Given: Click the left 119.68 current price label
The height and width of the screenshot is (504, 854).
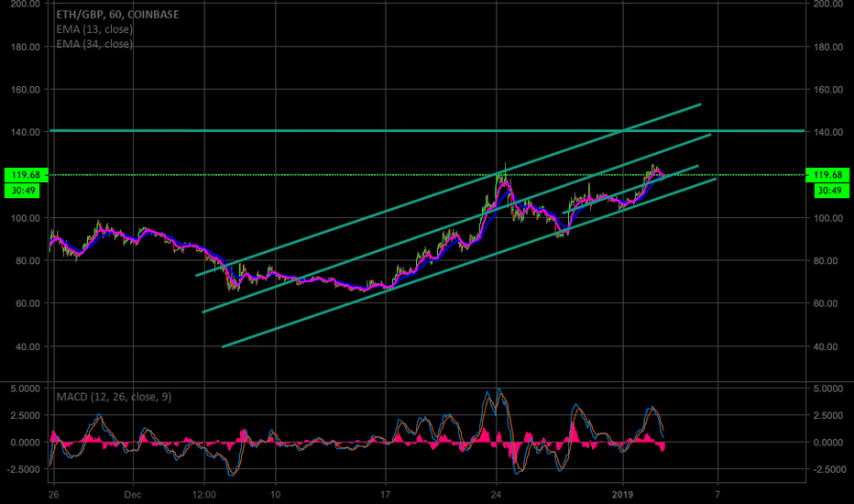Looking at the screenshot, I should tap(27, 175).
